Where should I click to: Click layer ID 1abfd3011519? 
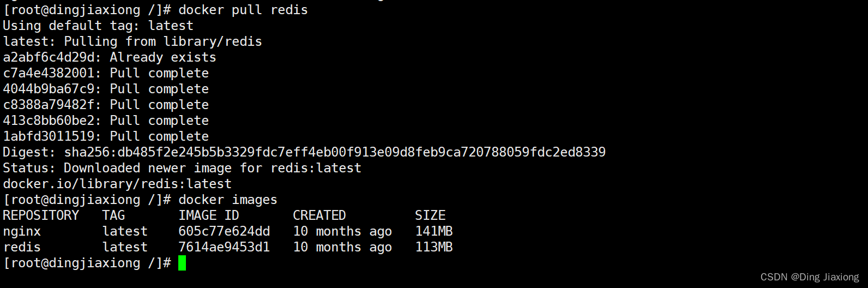coord(49,136)
